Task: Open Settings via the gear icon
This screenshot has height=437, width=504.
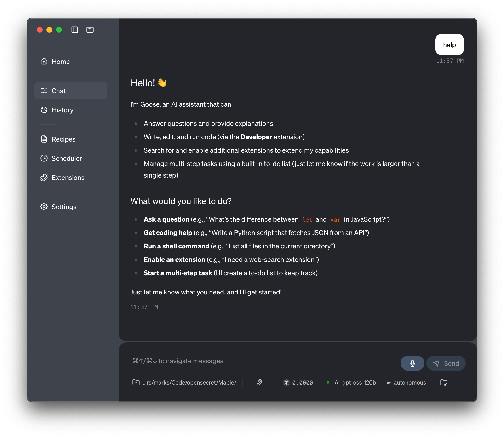Action: click(44, 207)
